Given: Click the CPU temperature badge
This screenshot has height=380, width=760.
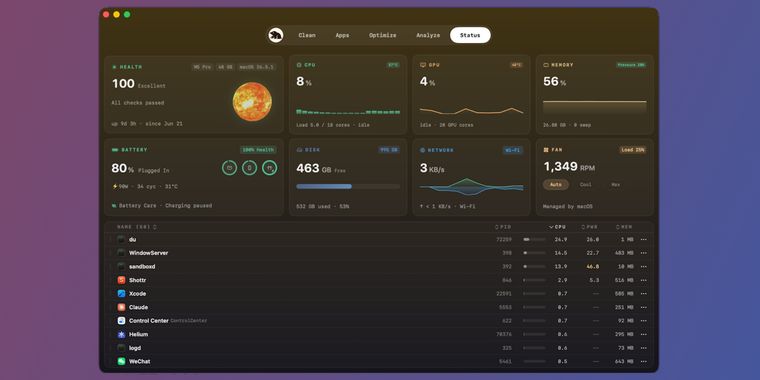Looking at the screenshot, I should coord(393,65).
